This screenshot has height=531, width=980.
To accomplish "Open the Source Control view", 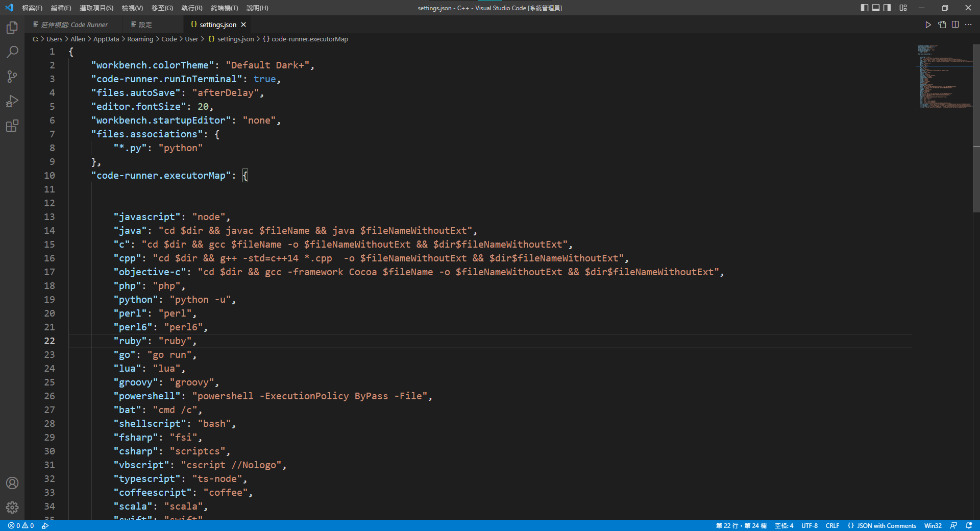I will point(12,77).
